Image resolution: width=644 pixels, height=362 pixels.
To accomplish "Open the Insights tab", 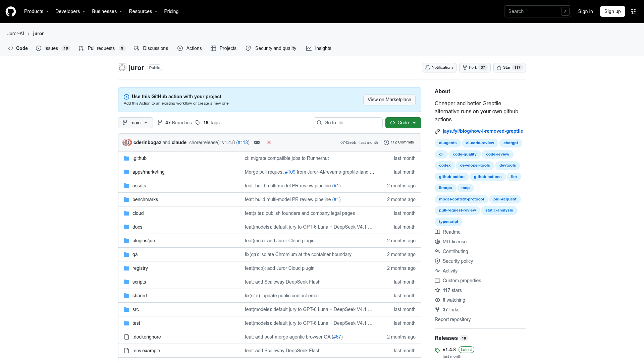I will coord(319,48).
